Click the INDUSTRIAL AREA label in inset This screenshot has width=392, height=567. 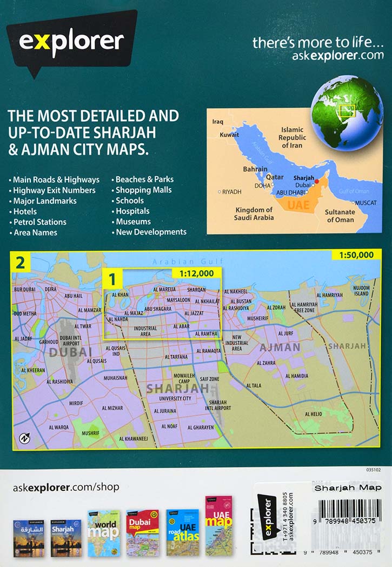[x=145, y=331]
